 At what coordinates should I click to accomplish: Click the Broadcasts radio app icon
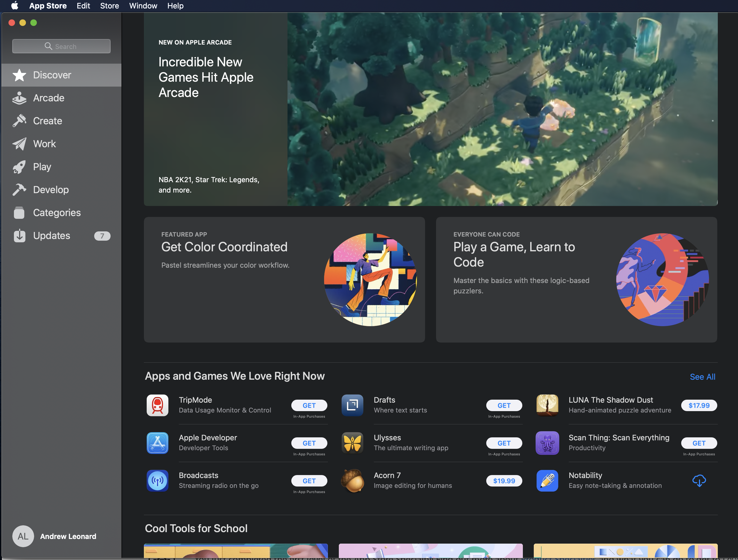pyautogui.click(x=157, y=481)
